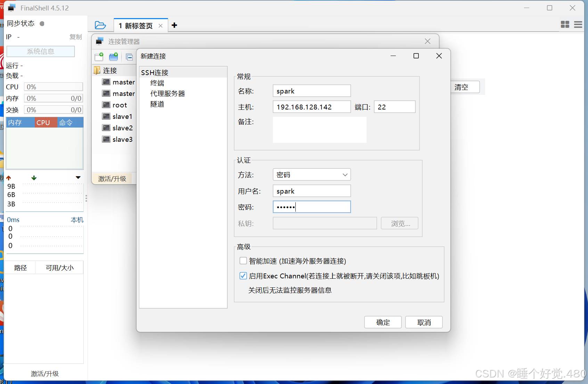Create a new folder in connection manager
Screen dimensions: 588x384
coord(113,57)
